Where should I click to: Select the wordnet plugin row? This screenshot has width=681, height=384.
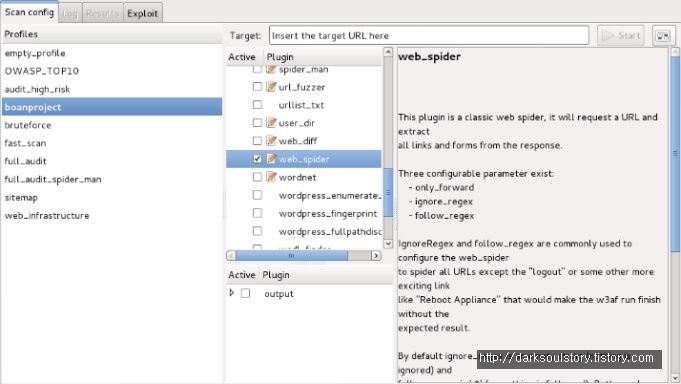click(304, 177)
